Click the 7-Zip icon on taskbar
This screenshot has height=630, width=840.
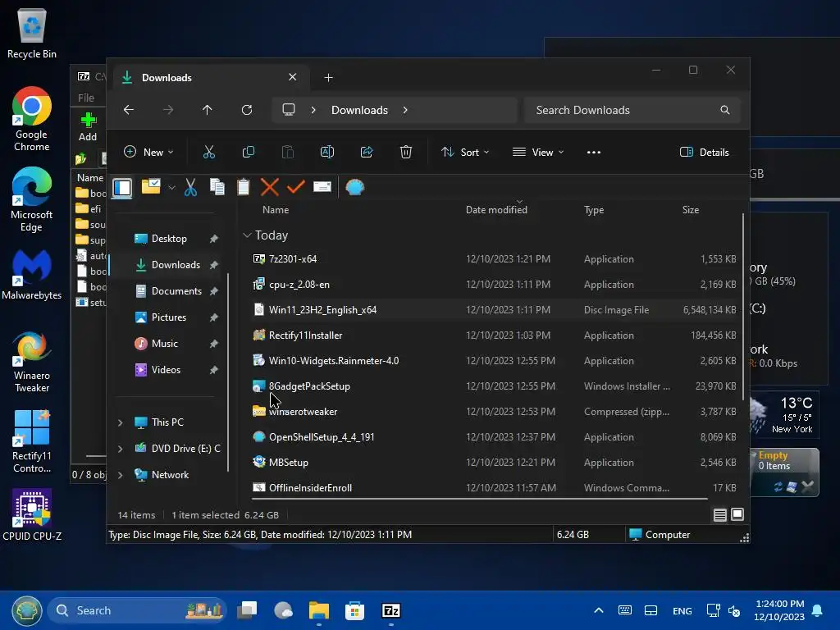391,610
